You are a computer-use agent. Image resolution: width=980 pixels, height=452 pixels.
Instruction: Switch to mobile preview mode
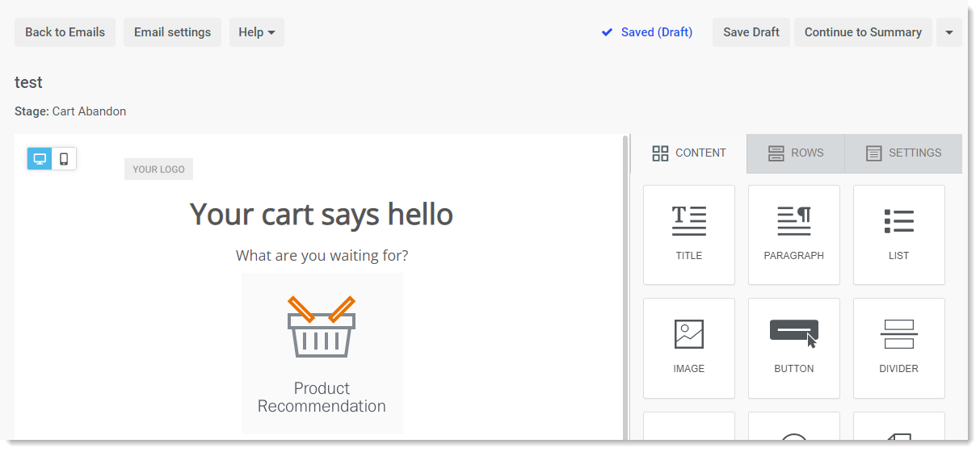click(x=64, y=159)
